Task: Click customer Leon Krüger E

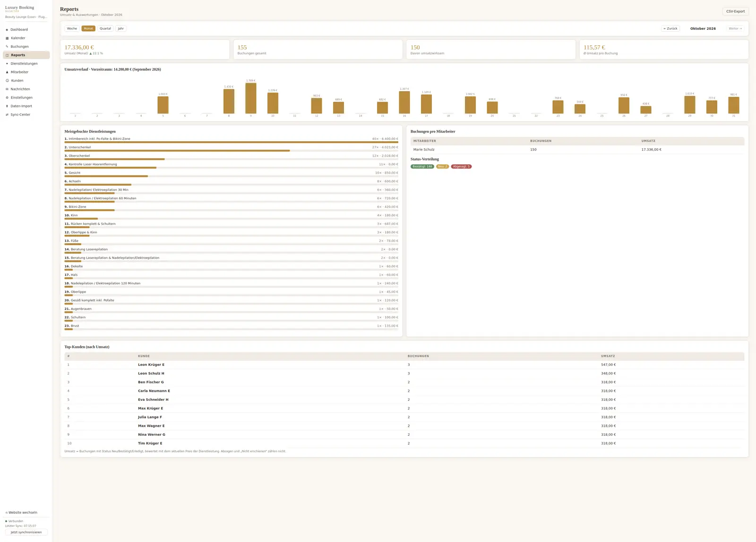Action: coord(151,365)
